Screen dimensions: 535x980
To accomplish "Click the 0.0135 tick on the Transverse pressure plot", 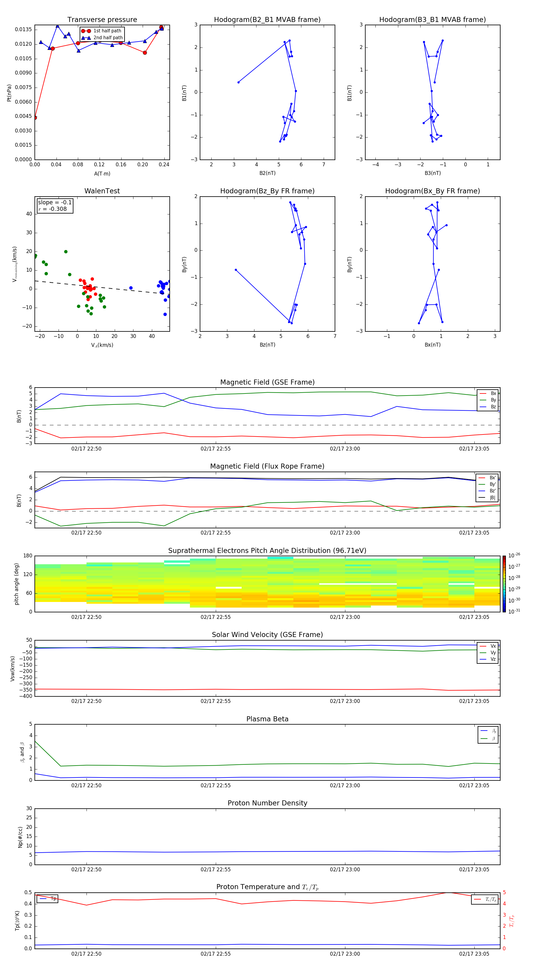I will click(23, 29).
